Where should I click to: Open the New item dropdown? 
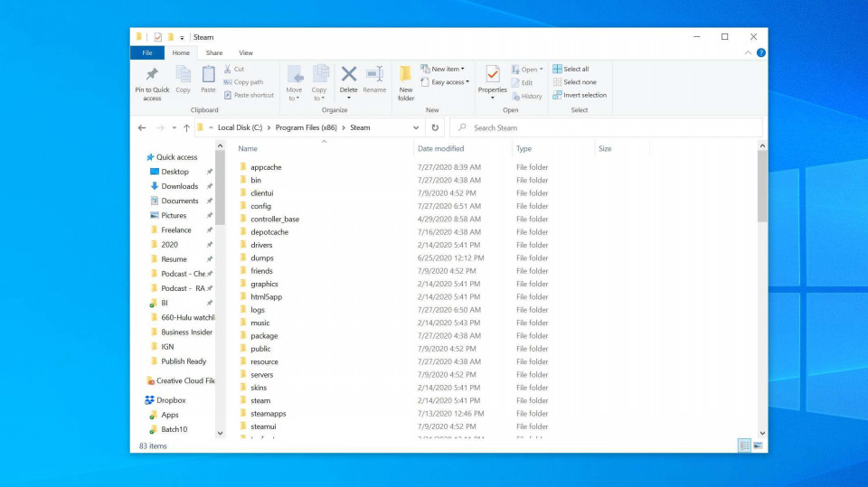(x=442, y=70)
